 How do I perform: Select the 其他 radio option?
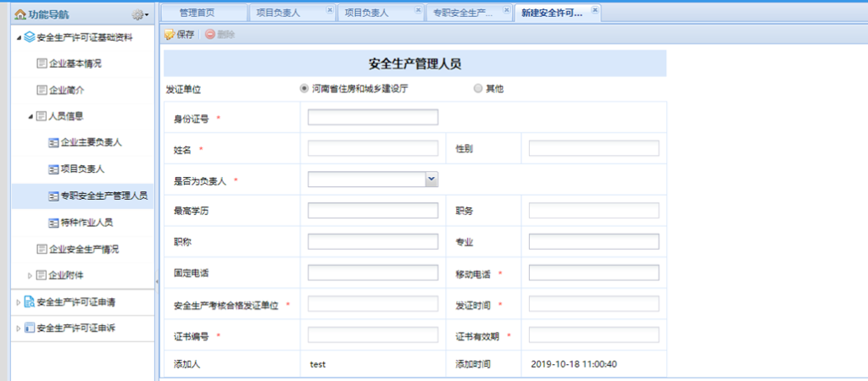click(478, 88)
